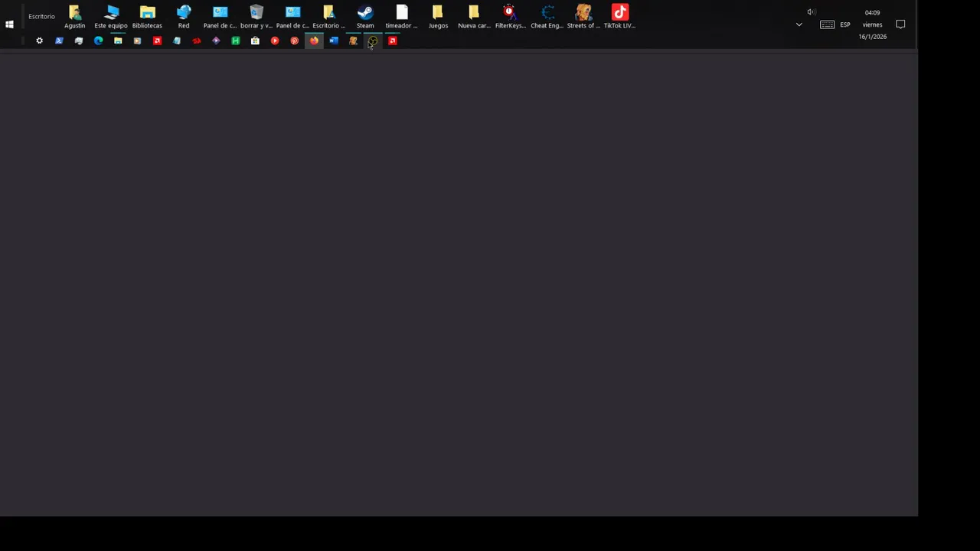
Task: Open the timeador document shortcut
Action: pos(401,17)
